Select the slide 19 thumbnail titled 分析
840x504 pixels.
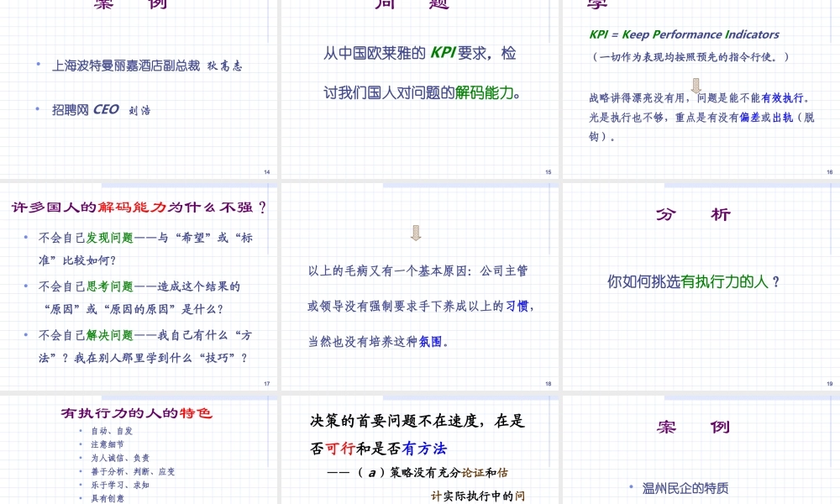click(701, 286)
